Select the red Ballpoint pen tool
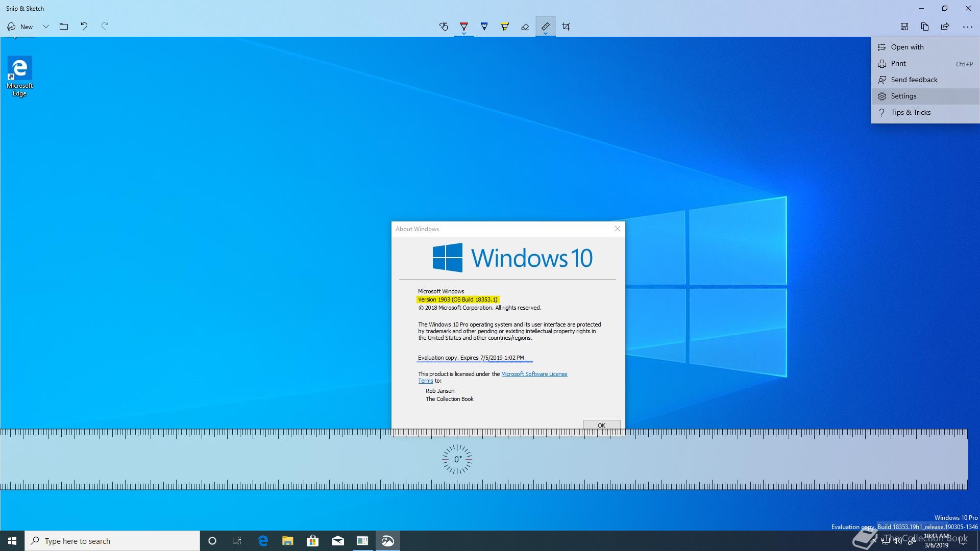The height and width of the screenshot is (551, 980). pyautogui.click(x=464, y=27)
